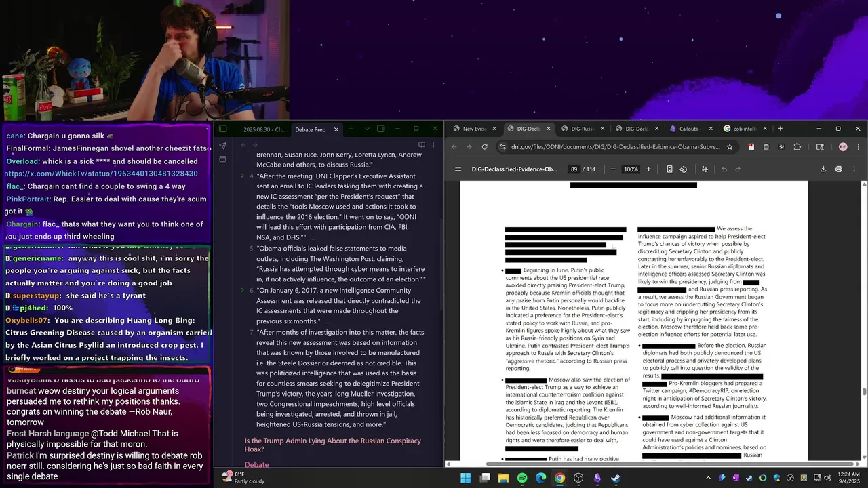Zoom in the PDF with plus button
Screen dimensions: 868x488
pyautogui.click(x=648, y=169)
